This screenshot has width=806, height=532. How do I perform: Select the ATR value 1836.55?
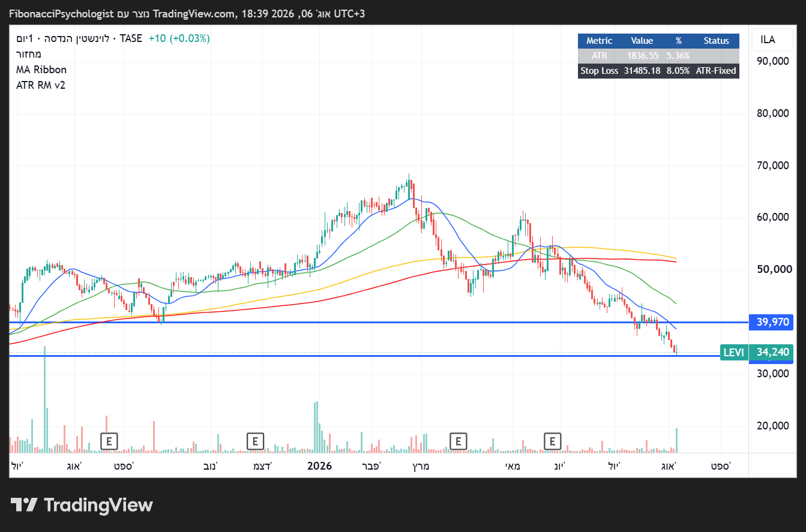[x=642, y=56]
